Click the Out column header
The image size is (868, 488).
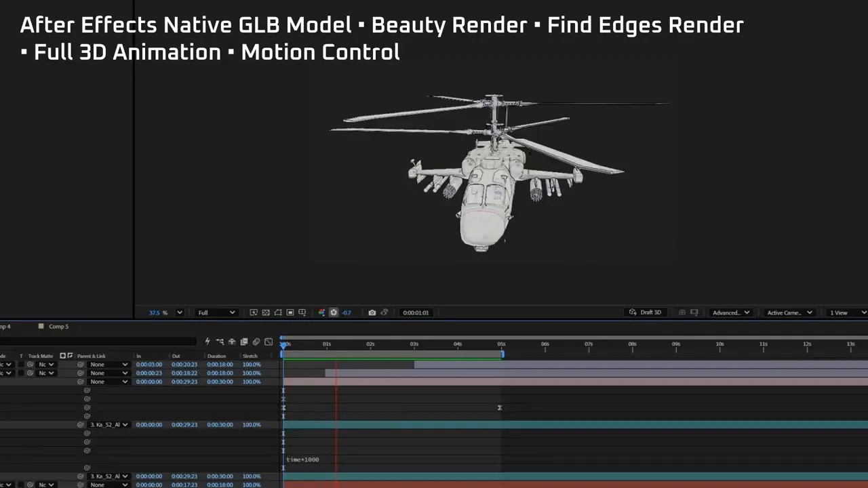(x=176, y=356)
